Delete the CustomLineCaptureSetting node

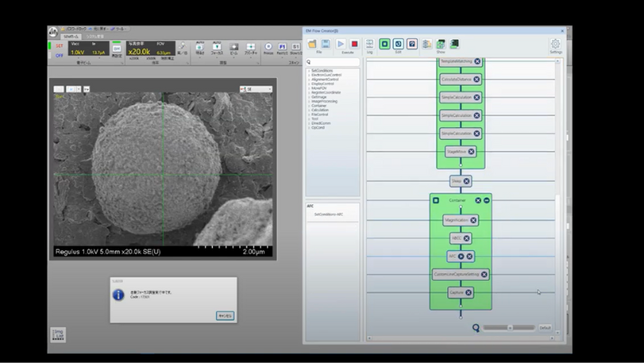484,275
